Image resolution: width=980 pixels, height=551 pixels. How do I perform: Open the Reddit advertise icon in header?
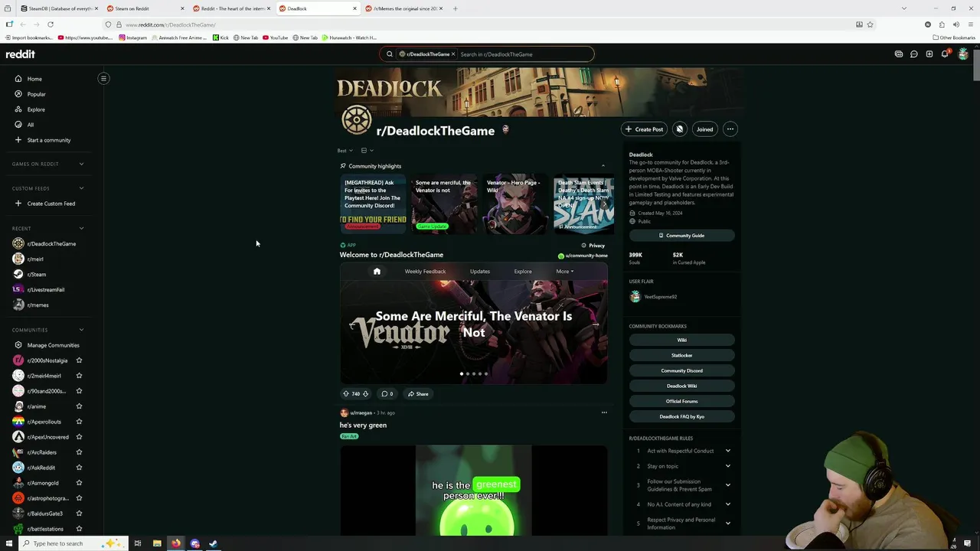coord(899,54)
